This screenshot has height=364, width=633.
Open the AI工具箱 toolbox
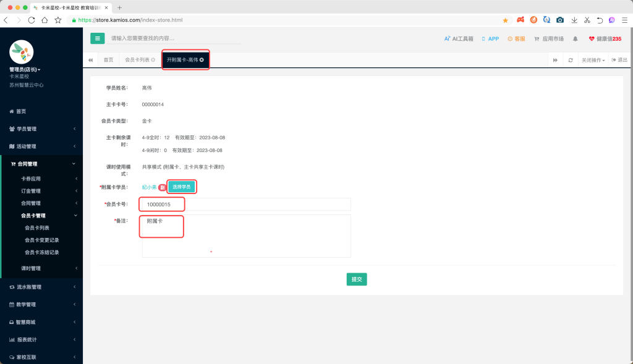point(459,39)
